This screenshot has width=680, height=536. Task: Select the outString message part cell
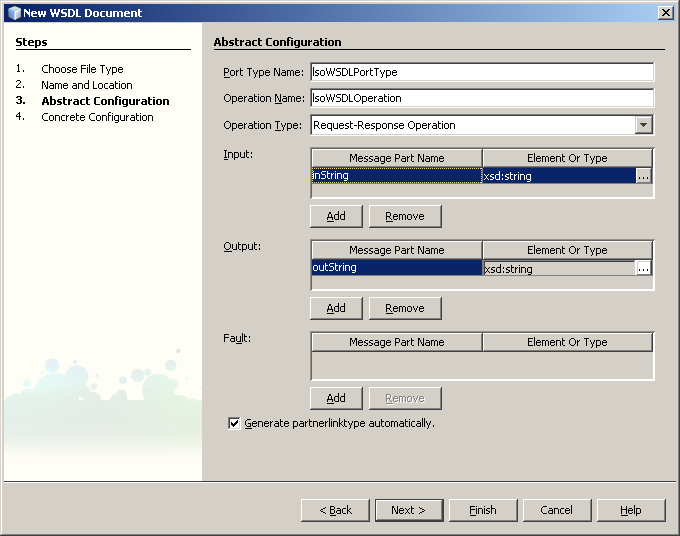(396, 268)
